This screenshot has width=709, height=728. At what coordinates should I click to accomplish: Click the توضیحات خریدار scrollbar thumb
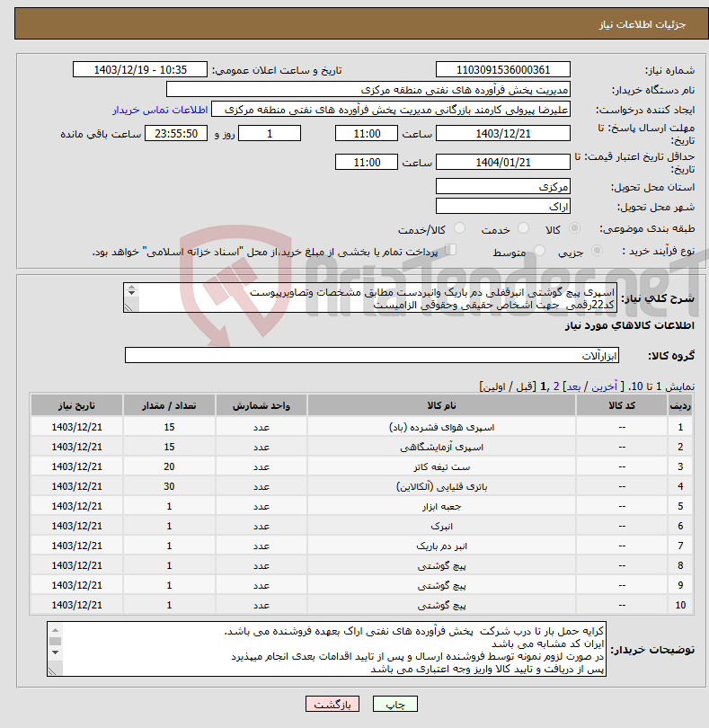pos(55,641)
